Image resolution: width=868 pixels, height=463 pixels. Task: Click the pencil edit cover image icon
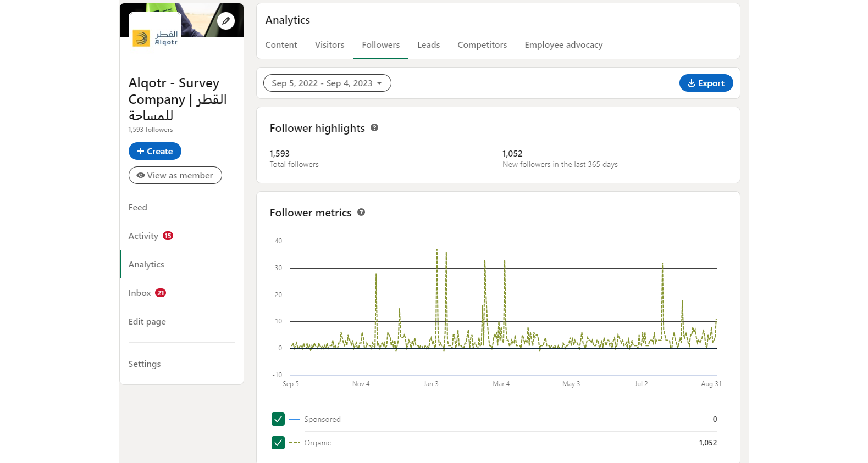click(226, 21)
